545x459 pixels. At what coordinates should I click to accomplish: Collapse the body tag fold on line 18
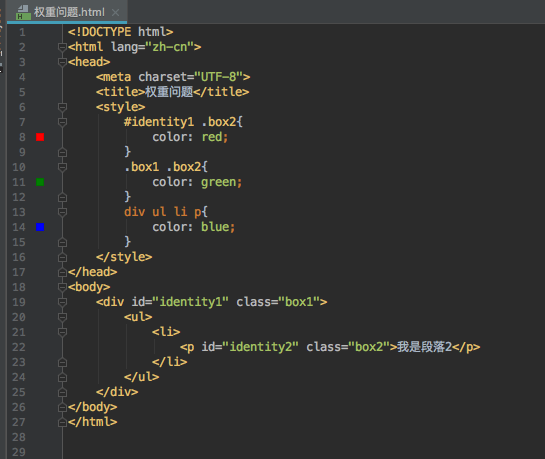pyautogui.click(x=62, y=287)
